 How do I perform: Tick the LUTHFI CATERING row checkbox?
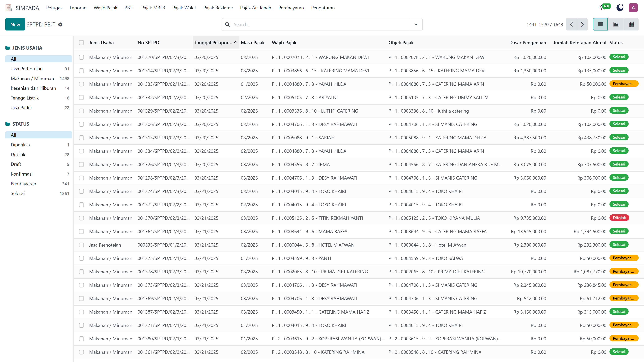tap(81, 111)
